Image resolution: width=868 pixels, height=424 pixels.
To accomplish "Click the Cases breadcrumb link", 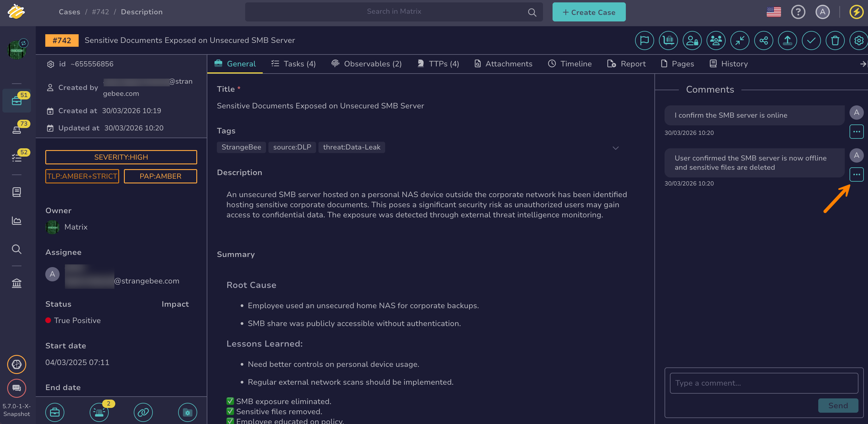I will tap(69, 12).
